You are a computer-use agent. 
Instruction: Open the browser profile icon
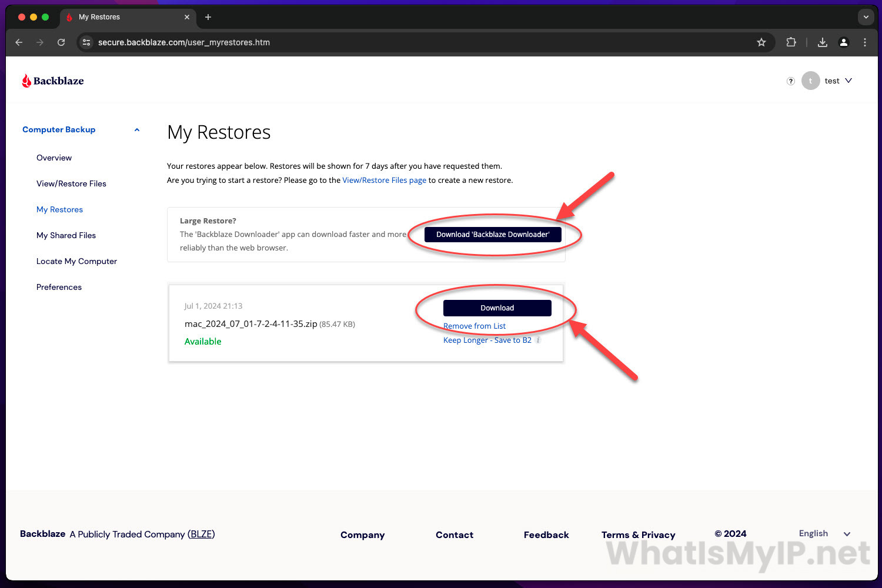(844, 42)
